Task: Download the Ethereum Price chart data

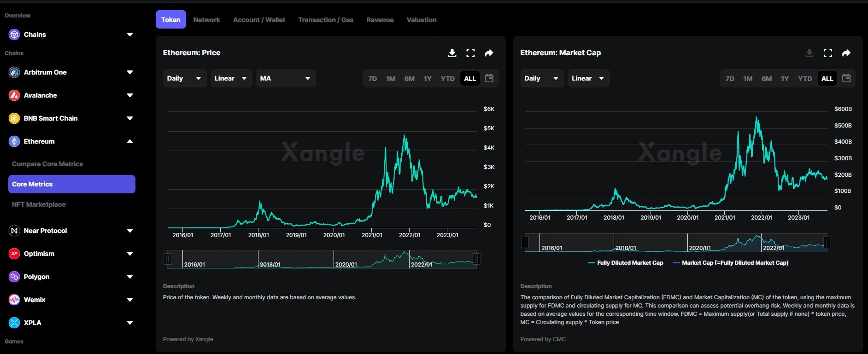Action: tap(452, 53)
